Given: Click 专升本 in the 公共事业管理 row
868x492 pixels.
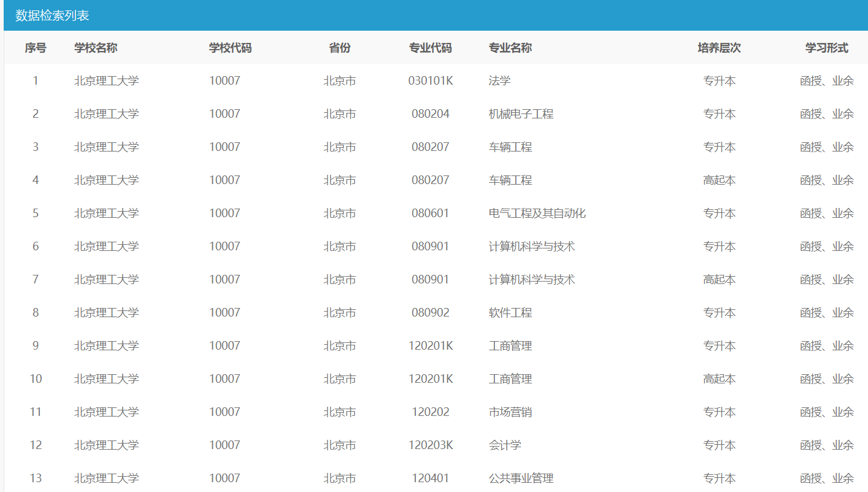Looking at the screenshot, I should (720, 478).
